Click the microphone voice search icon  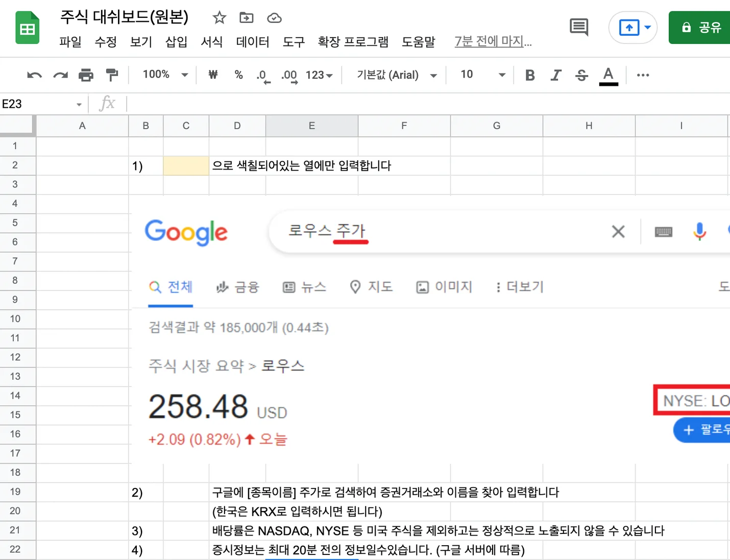699,231
